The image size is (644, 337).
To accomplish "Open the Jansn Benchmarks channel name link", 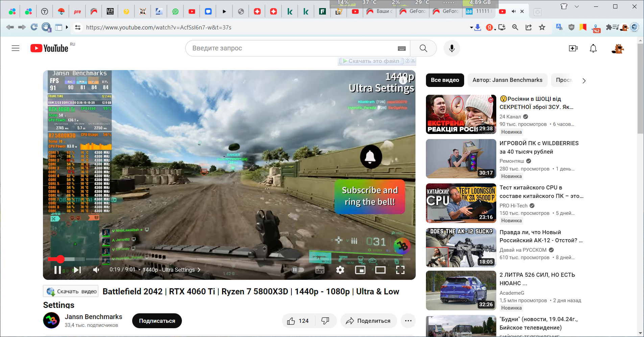I will tap(93, 317).
